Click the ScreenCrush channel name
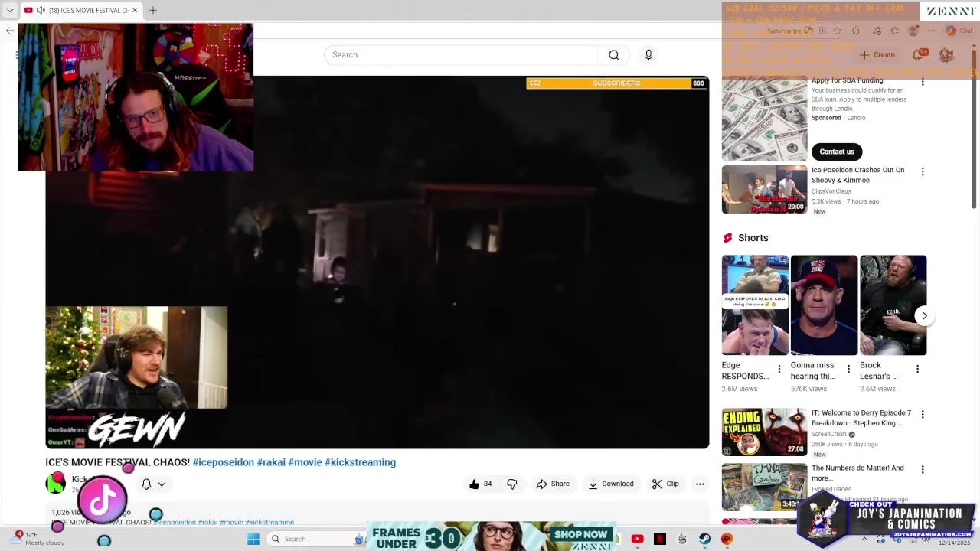This screenshot has width=980, height=551. [x=828, y=434]
